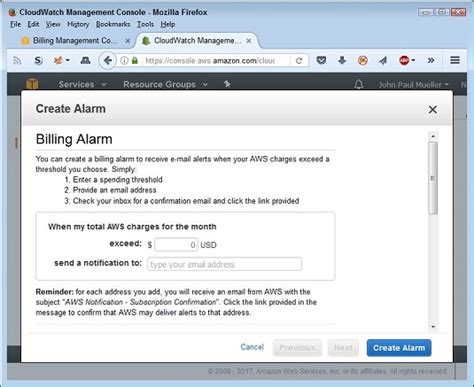Open the Bookmarks menu
This screenshot has height=387, width=474.
coord(113,24)
